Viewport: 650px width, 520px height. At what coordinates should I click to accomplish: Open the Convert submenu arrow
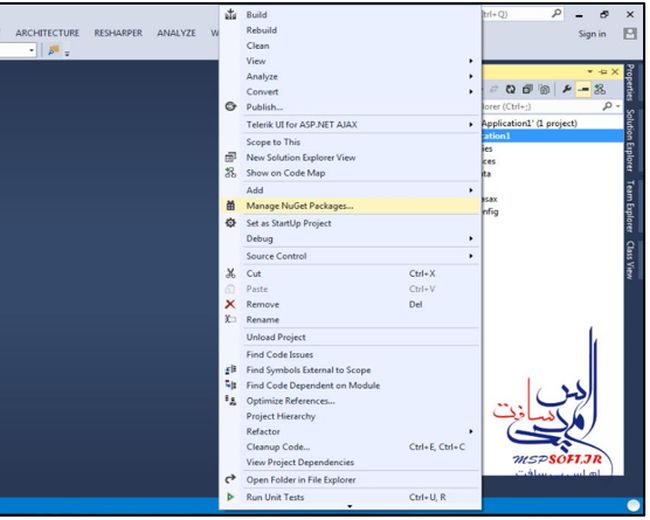click(471, 92)
